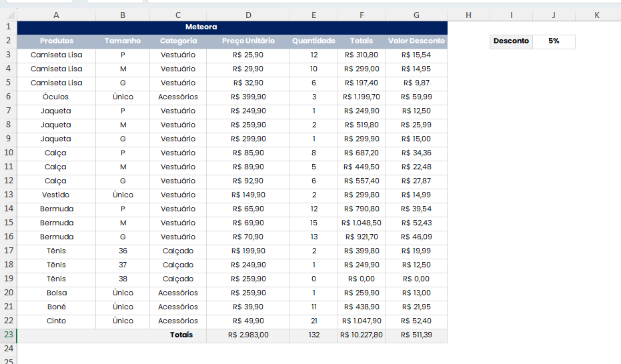This screenshot has height=364, width=621.
Task: Select column J header
Action: tap(554, 15)
